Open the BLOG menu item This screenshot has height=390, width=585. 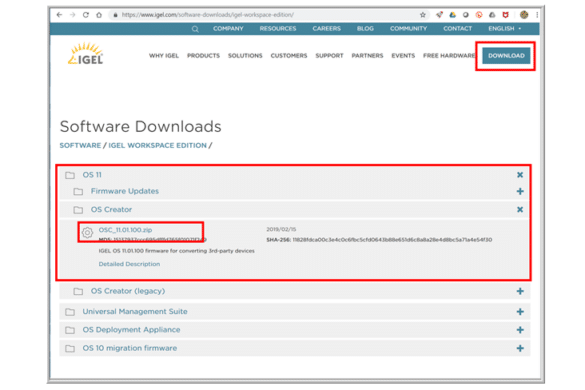(365, 28)
